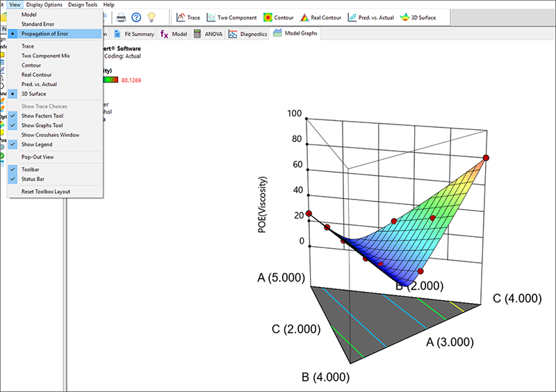The image size is (556, 392).
Task: Uncheck Show Legend menu option
Action: point(37,144)
